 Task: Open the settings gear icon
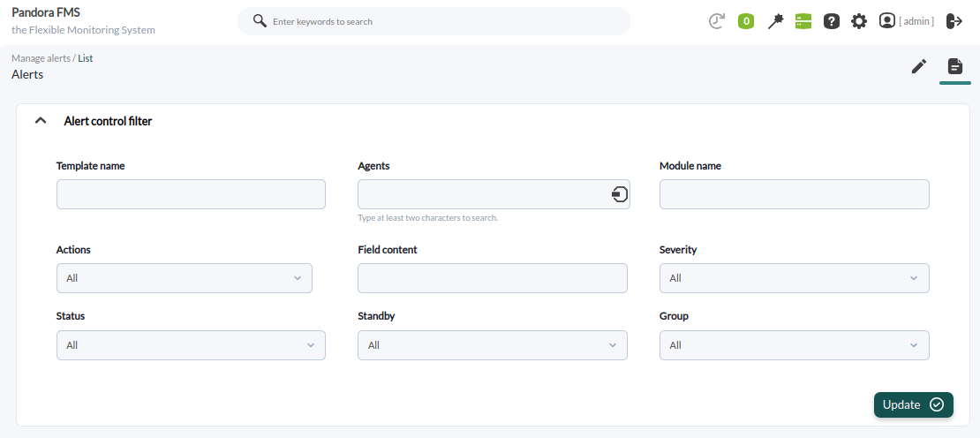859,21
